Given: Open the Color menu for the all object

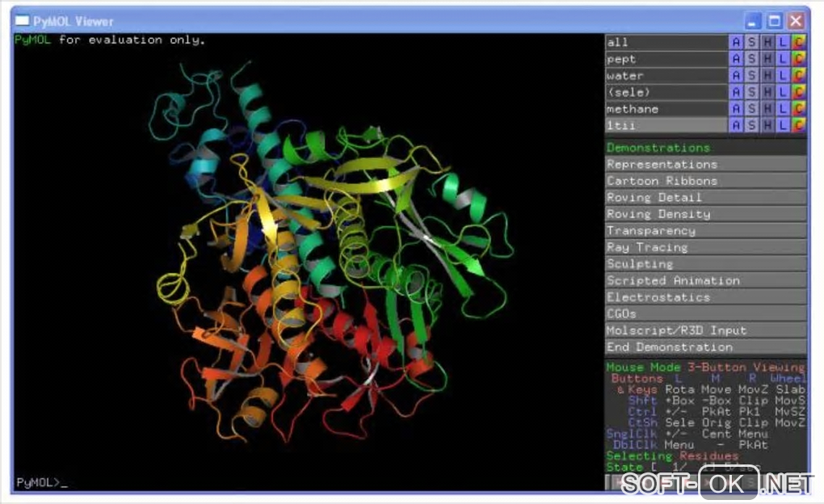Looking at the screenshot, I should 799,42.
